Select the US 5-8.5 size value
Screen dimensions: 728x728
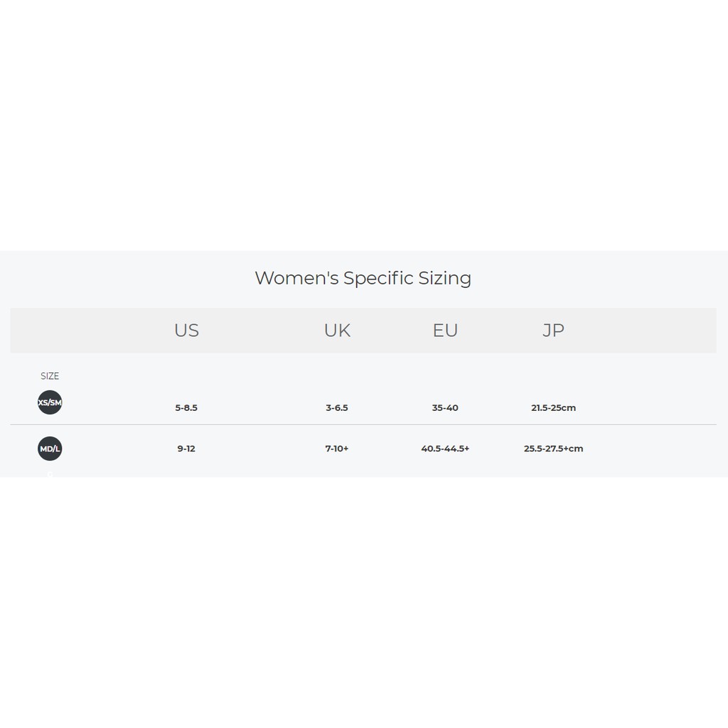tap(186, 408)
